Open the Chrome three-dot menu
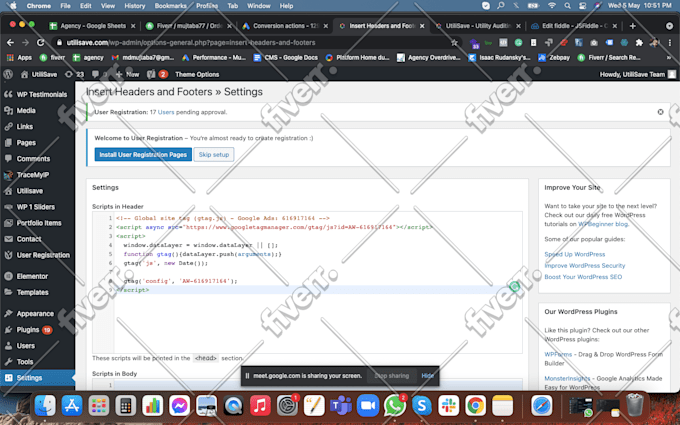This screenshot has height=425, width=680. pyautogui.click(x=670, y=42)
